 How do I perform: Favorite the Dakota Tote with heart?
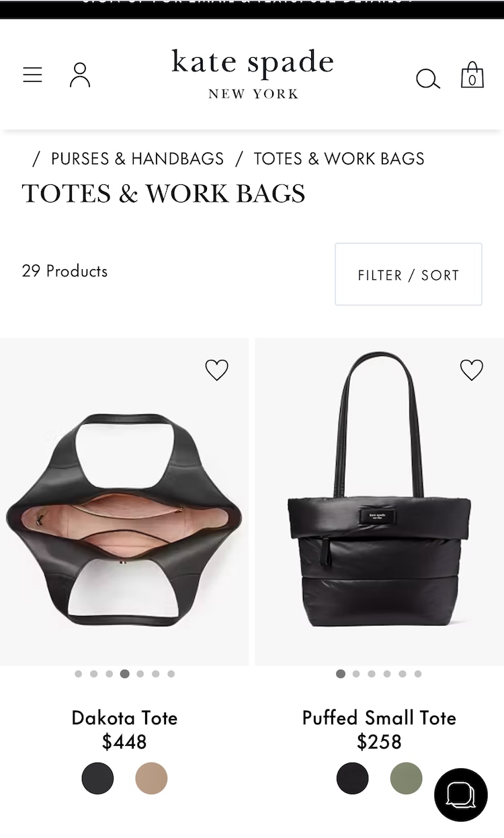point(216,370)
